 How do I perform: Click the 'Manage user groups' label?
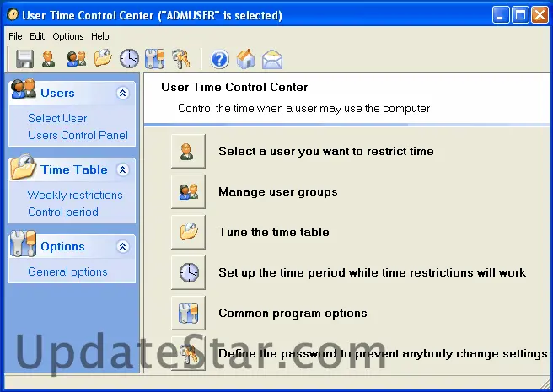[278, 191]
